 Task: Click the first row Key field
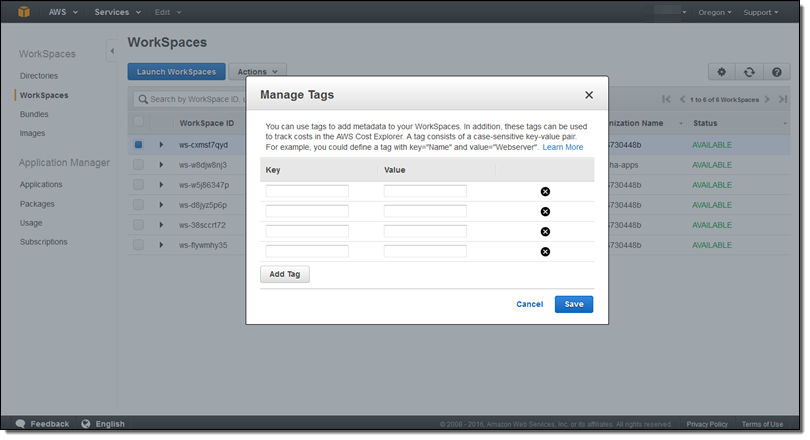coord(307,191)
